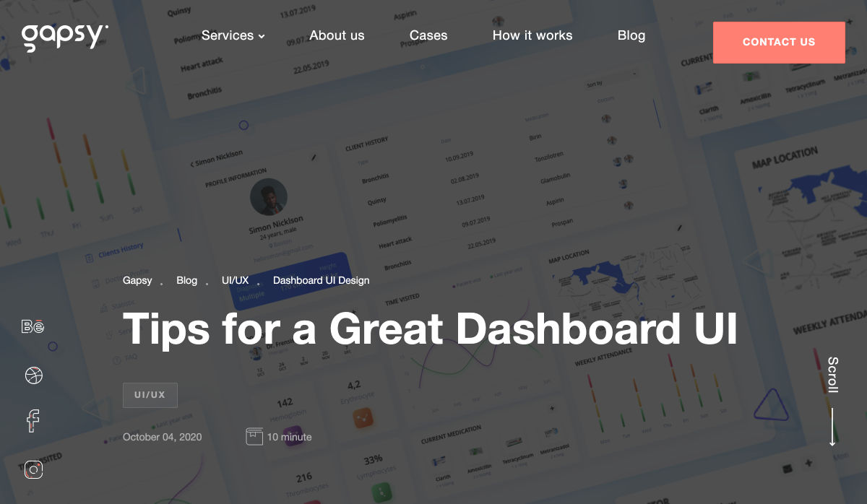The image size is (867, 504).
Task: Click the October 04, 2020 date
Action: coord(163,437)
